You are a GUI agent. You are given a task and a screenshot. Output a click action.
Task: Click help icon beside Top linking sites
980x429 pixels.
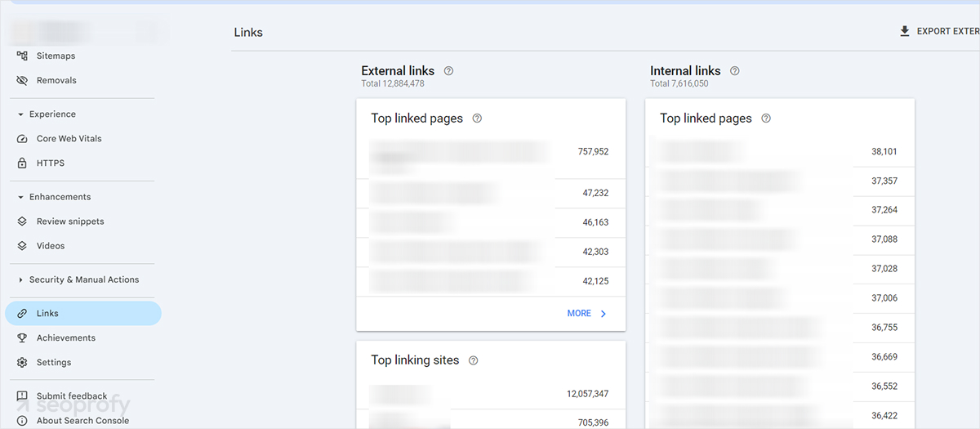point(474,360)
